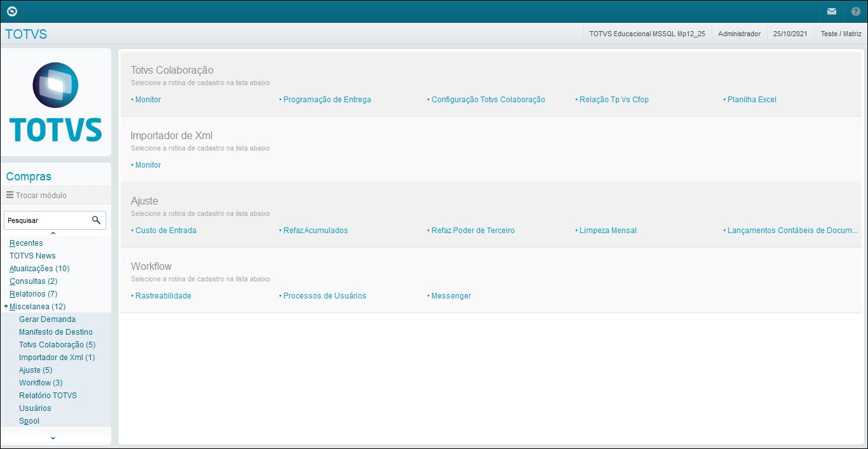Open Lançamentos Contábeis de Docum... link

792,231
